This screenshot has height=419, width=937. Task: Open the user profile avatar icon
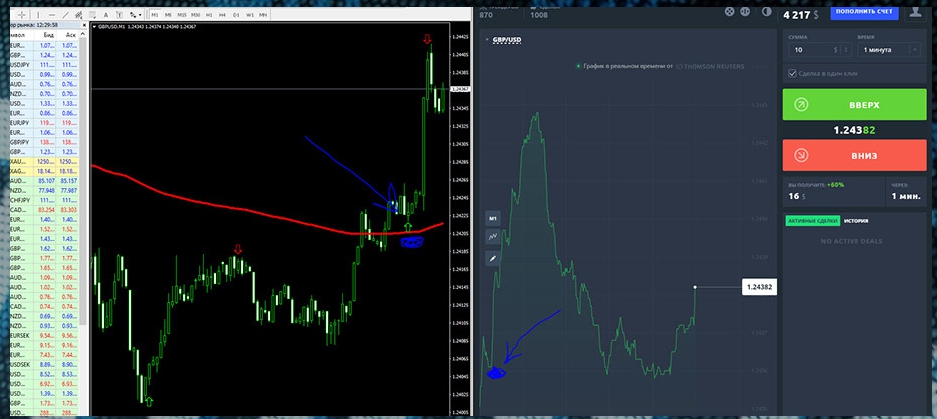point(915,11)
